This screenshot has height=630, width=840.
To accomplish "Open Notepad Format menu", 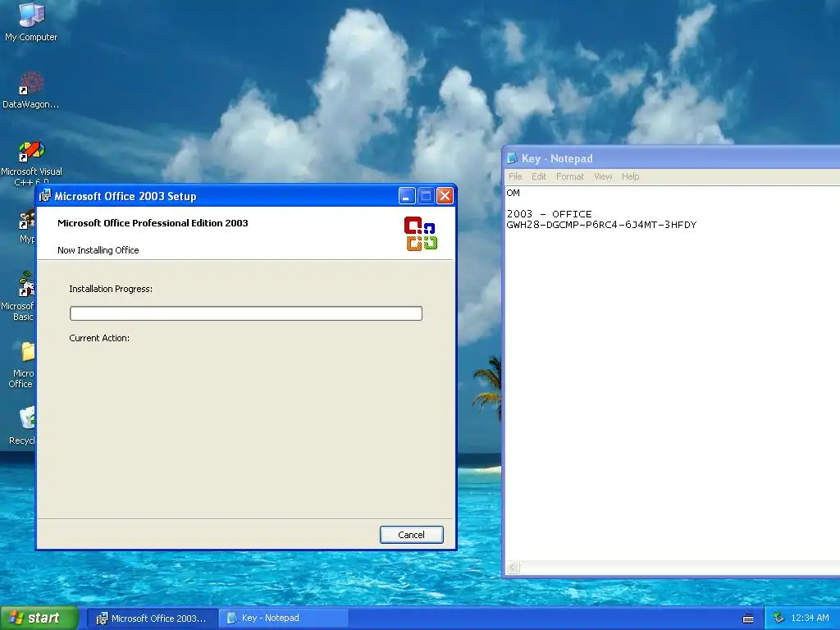I will click(569, 176).
